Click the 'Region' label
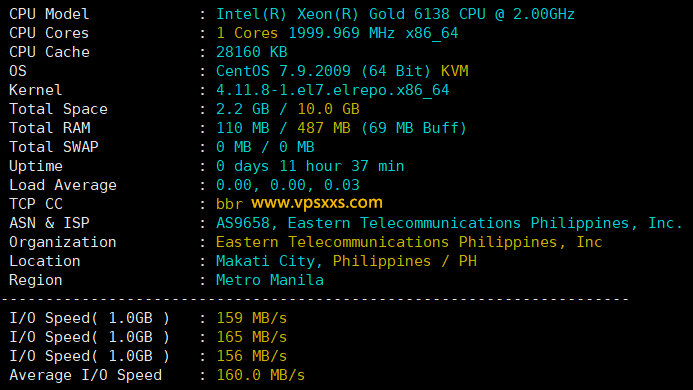The width and height of the screenshot is (693, 390). point(36,280)
